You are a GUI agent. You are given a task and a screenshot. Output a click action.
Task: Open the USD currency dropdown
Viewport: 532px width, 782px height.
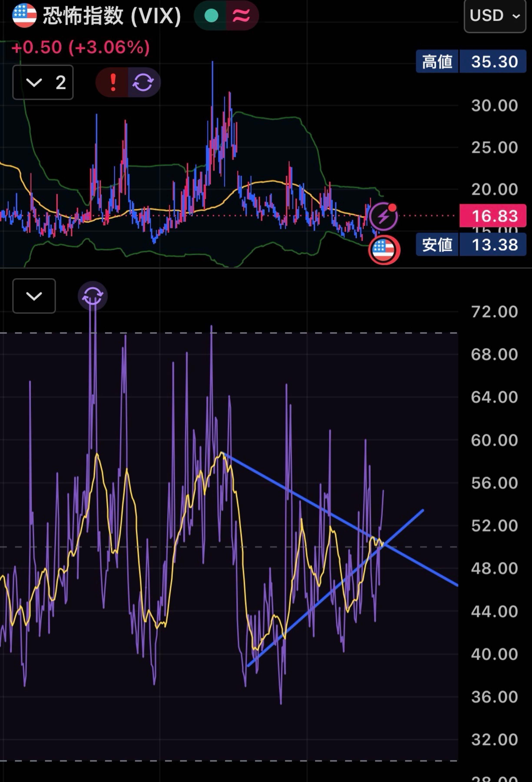point(495,16)
